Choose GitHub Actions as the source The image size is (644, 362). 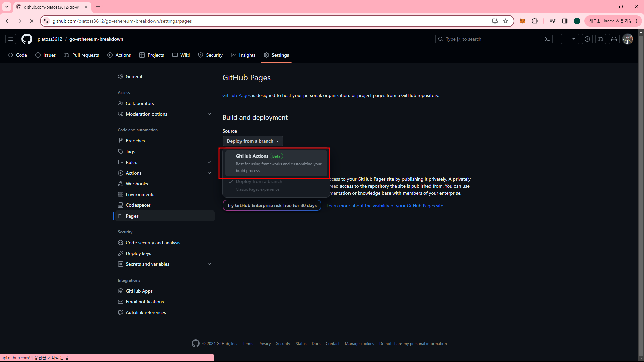point(276,163)
